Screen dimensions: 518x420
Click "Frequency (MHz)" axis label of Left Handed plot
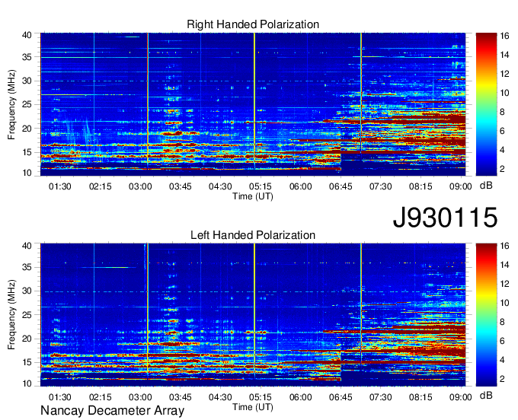click(x=11, y=315)
